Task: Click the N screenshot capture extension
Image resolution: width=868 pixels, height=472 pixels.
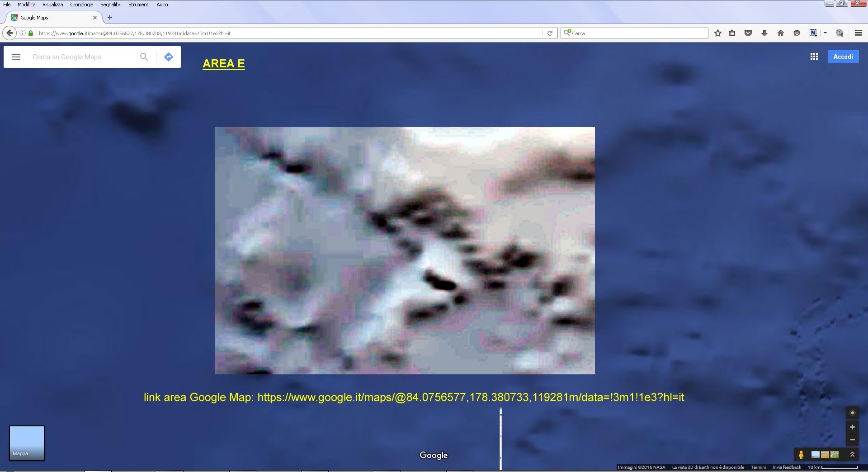Action: [813, 33]
